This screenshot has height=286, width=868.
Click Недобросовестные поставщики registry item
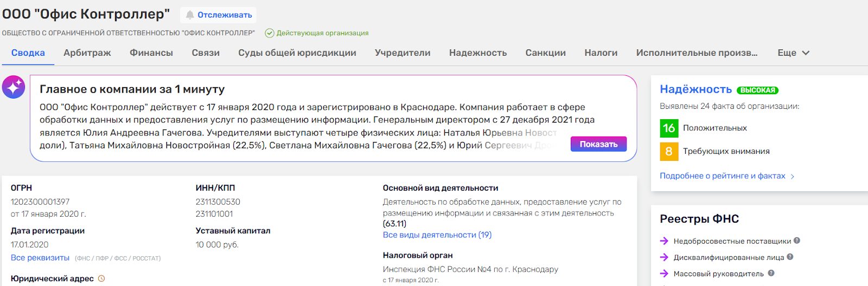(732, 241)
